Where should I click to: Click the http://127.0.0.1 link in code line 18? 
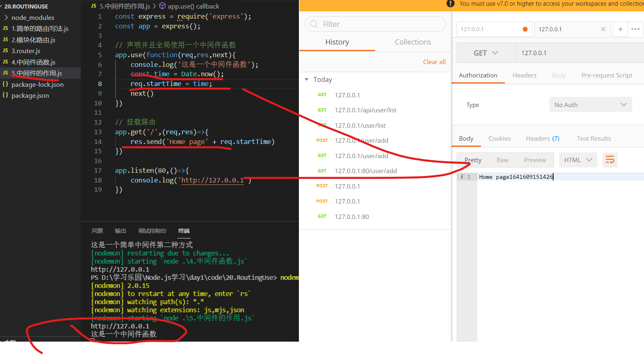coord(213,180)
